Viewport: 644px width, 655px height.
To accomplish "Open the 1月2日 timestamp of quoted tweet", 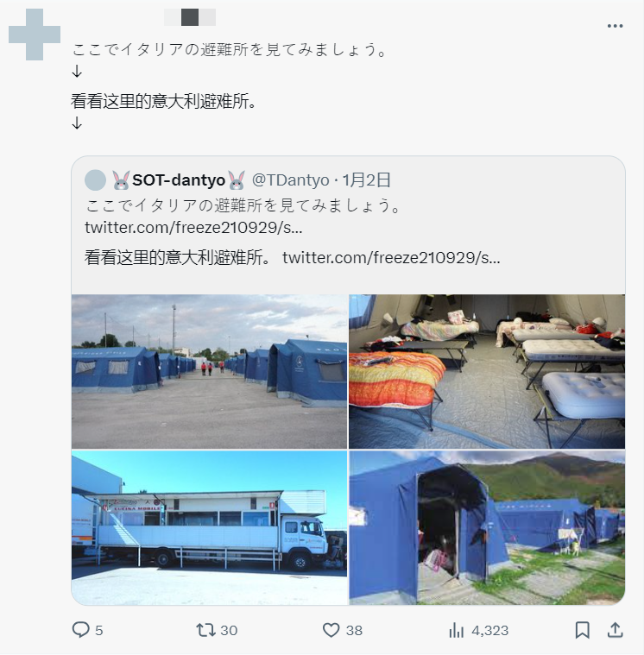I will coord(367,180).
